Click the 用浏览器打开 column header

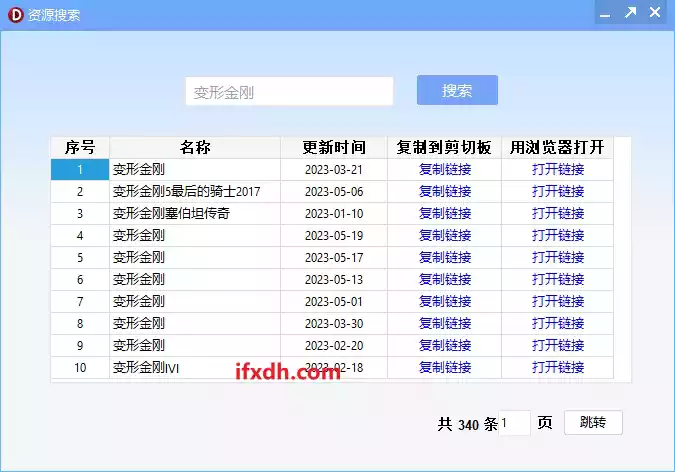pos(557,148)
